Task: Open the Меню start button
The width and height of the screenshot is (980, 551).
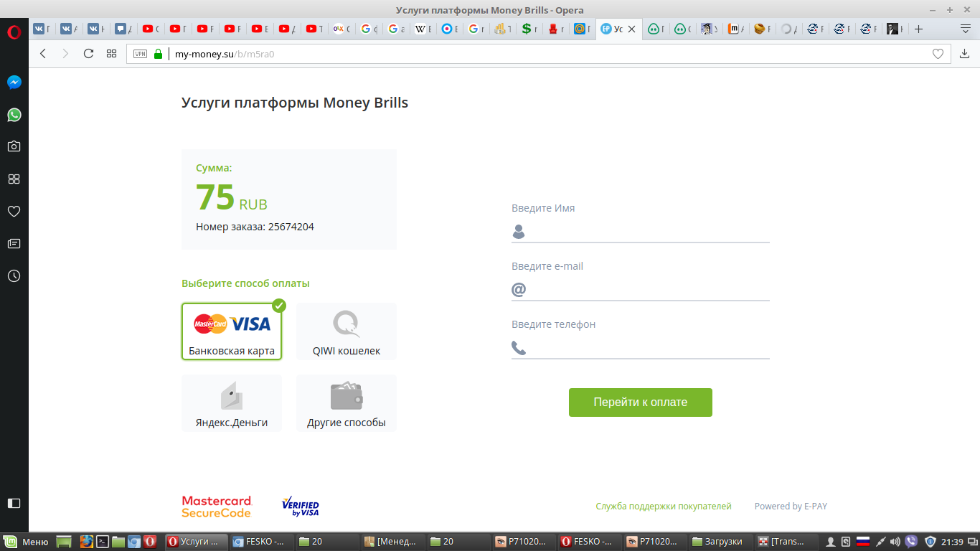Action: [26, 542]
